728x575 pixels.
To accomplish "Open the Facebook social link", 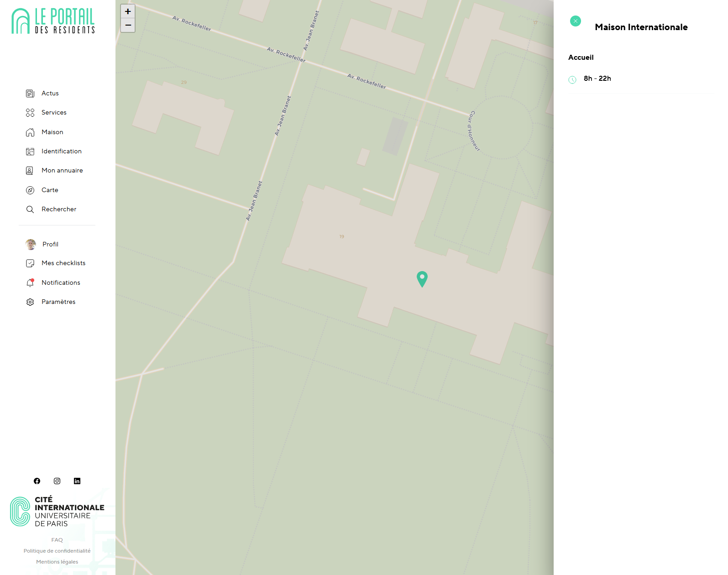I will pyautogui.click(x=37, y=481).
